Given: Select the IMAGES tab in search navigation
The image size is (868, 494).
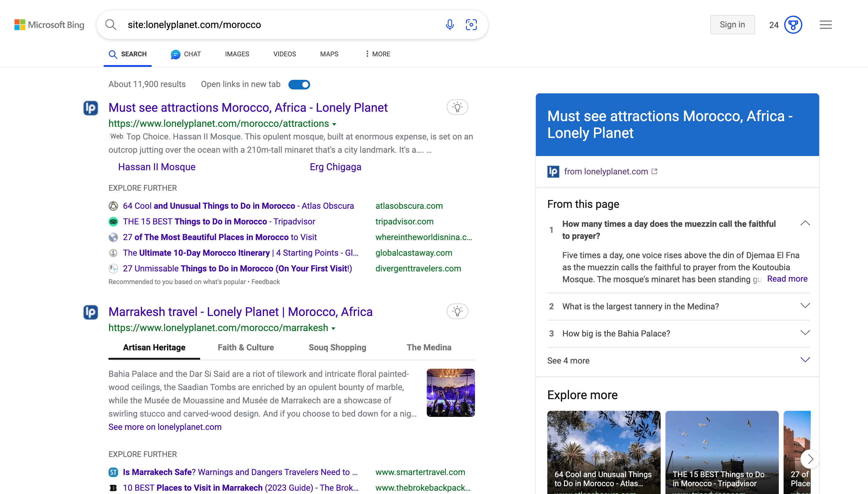Looking at the screenshot, I should (x=237, y=54).
